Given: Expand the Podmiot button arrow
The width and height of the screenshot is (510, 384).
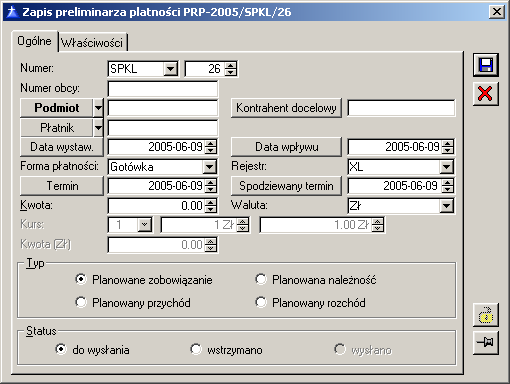Looking at the screenshot, I should pyautogui.click(x=98, y=108).
